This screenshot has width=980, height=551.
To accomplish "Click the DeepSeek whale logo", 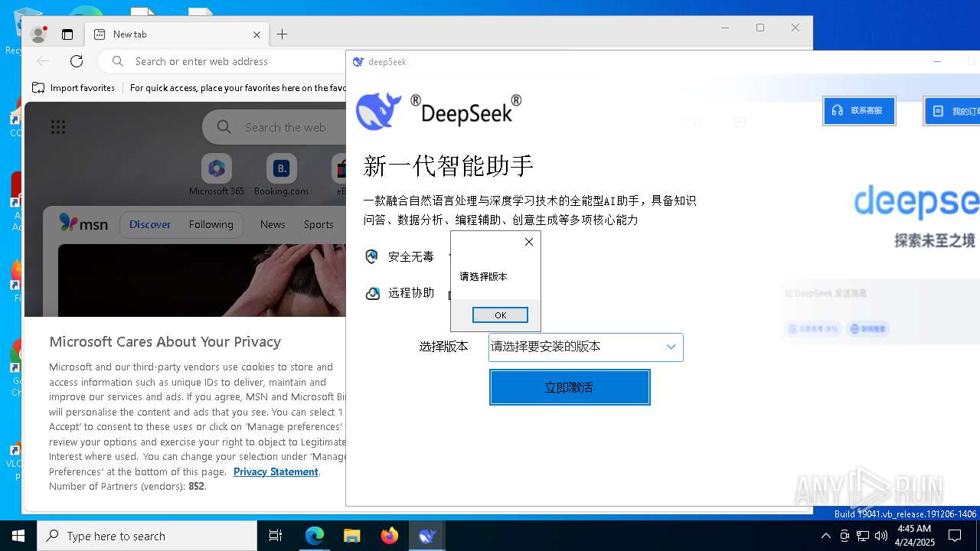I will pyautogui.click(x=379, y=112).
